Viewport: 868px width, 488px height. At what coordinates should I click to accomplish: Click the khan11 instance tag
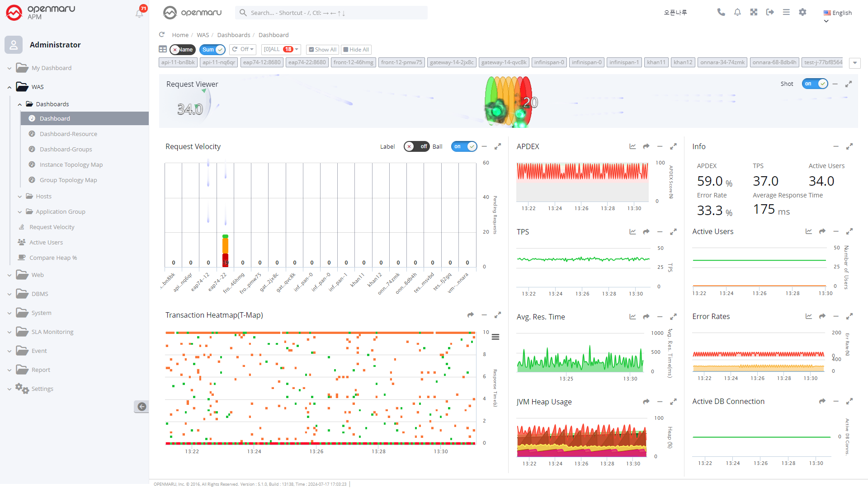click(656, 62)
